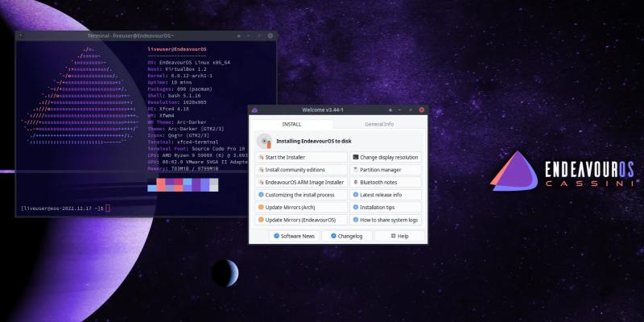Click the Bluetooth notes icon

tap(356, 183)
